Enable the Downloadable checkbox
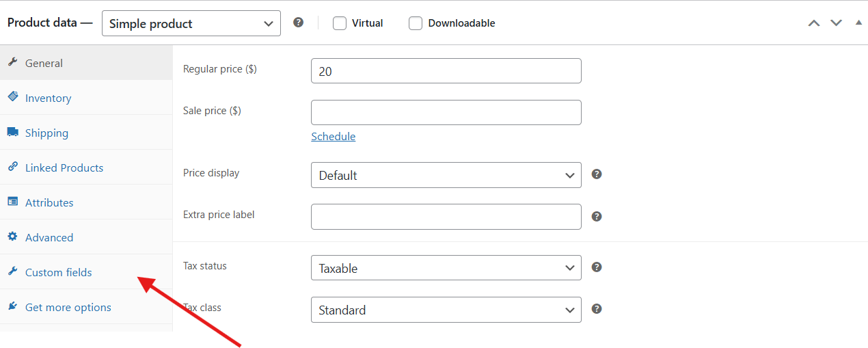The image size is (868, 348). [x=416, y=23]
